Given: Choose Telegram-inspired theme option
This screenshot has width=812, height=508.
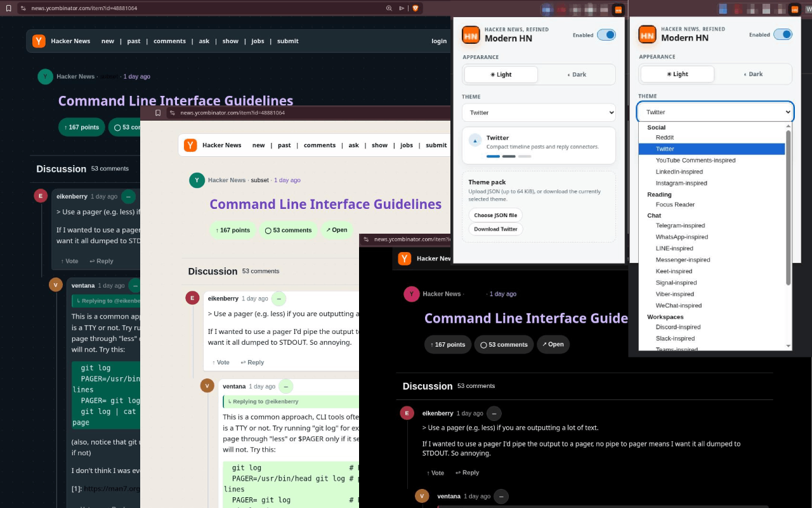Looking at the screenshot, I should click(712, 225).
